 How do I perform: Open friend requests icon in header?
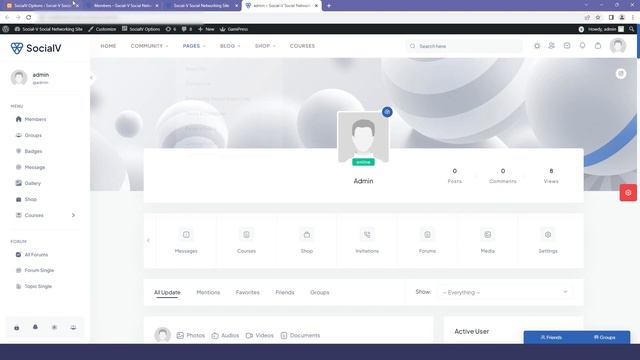(551, 46)
